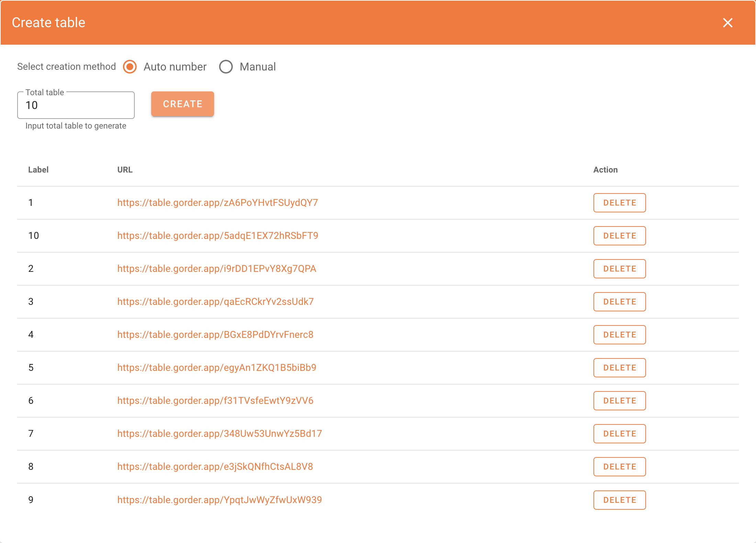
Task: Click the Total table input field
Action: pos(76,105)
